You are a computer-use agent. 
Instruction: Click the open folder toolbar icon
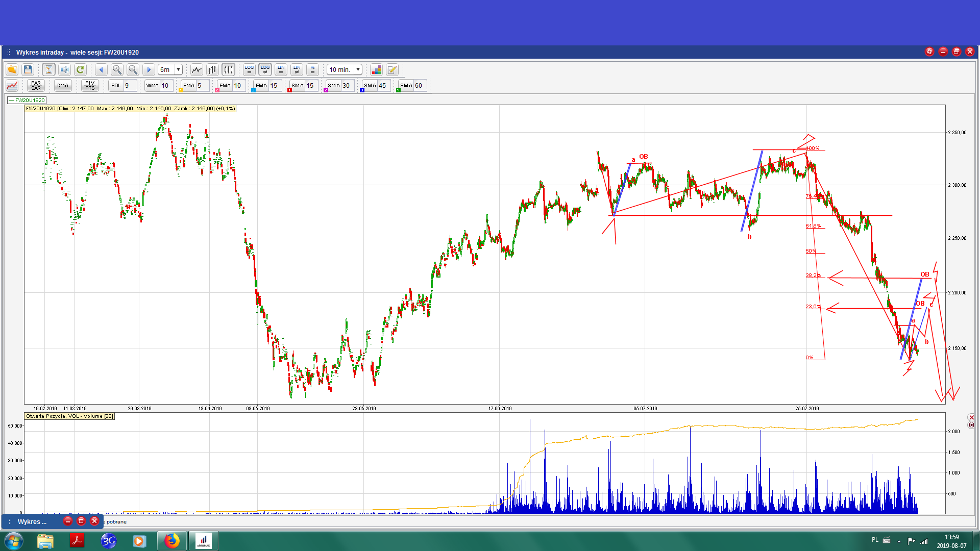click(x=12, y=69)
